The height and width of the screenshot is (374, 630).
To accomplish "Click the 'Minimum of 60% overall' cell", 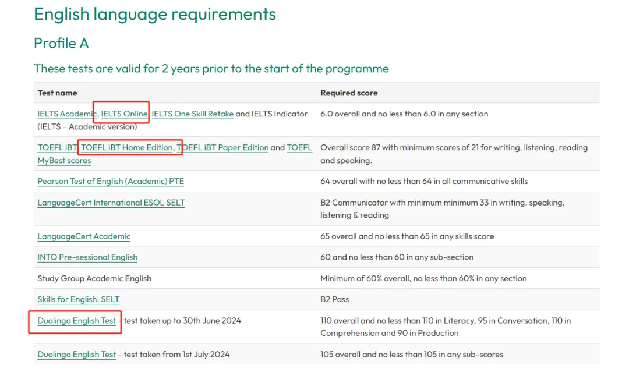I will click(x=423, y=278).
